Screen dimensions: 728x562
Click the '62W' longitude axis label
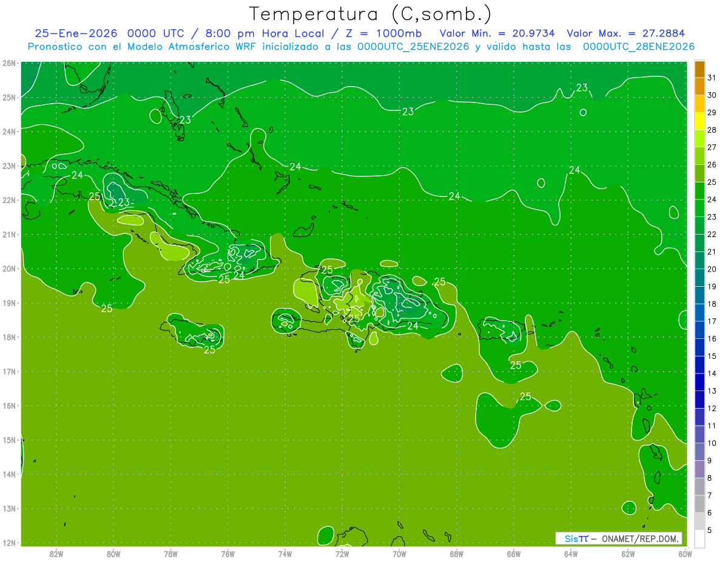click(628, 554)
